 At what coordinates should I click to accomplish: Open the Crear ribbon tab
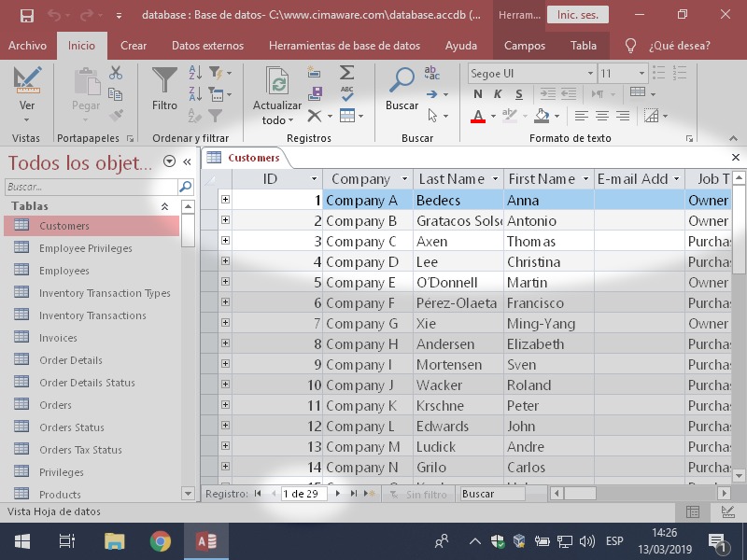click(x=134, y=46)
